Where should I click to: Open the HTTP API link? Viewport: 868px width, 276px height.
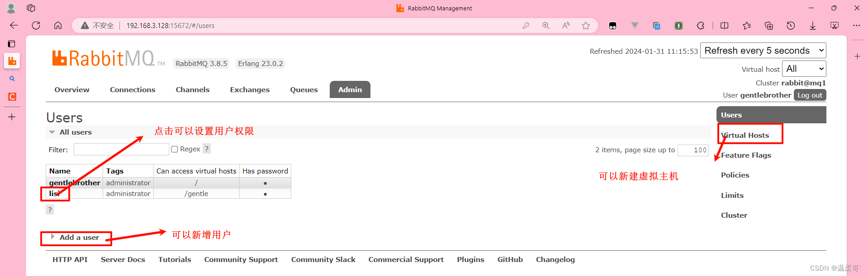pos(70,260)
